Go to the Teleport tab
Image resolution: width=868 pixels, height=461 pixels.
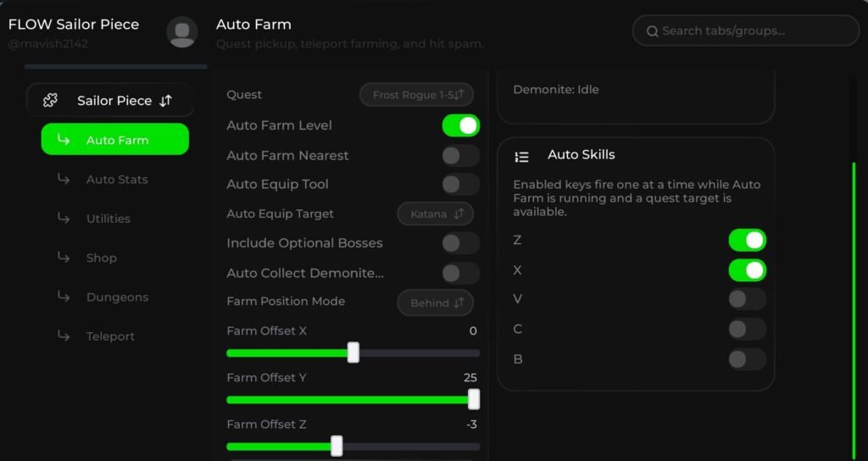click(110, 336)
